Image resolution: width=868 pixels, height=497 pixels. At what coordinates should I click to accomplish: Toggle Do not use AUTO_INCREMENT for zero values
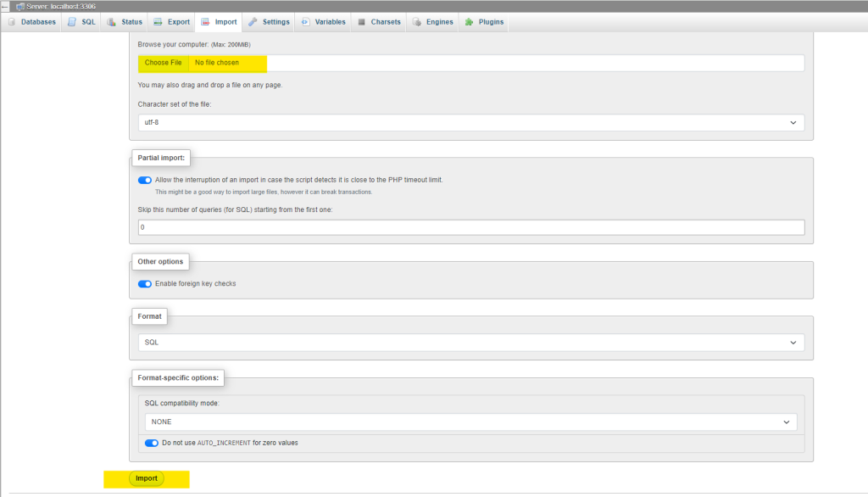pyautogui.click(x=151, y=442)
